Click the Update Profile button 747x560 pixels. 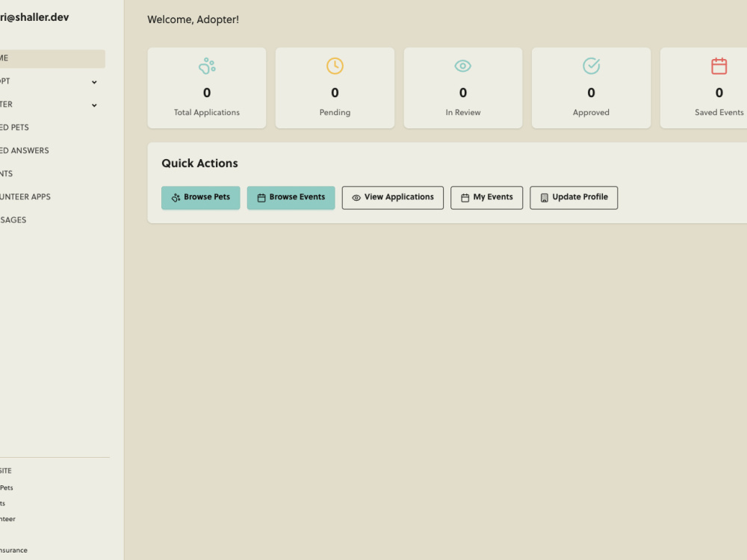coord(574,198)
